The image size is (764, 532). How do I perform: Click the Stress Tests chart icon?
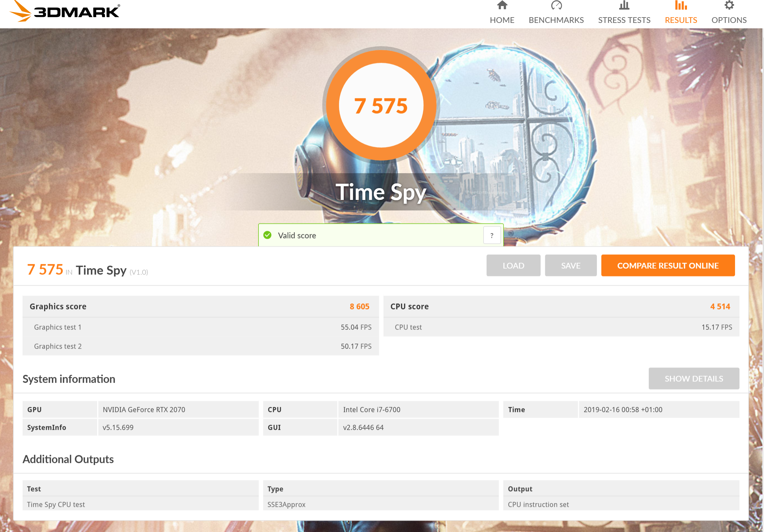pos(624,6)
